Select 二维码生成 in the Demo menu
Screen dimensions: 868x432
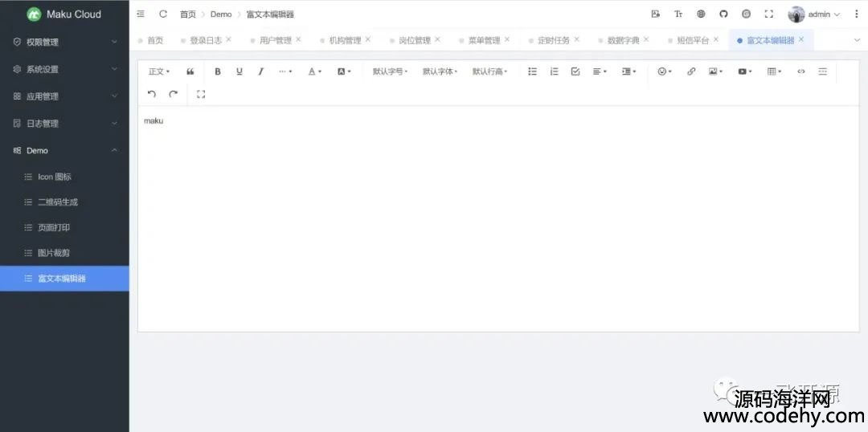(x=58, y=202)
